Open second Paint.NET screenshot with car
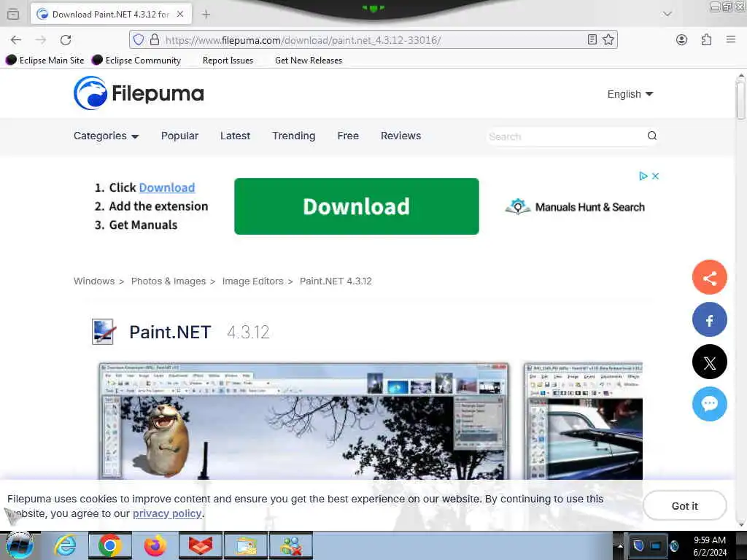Viewport: 747px width, 560px height. [584, 421]
